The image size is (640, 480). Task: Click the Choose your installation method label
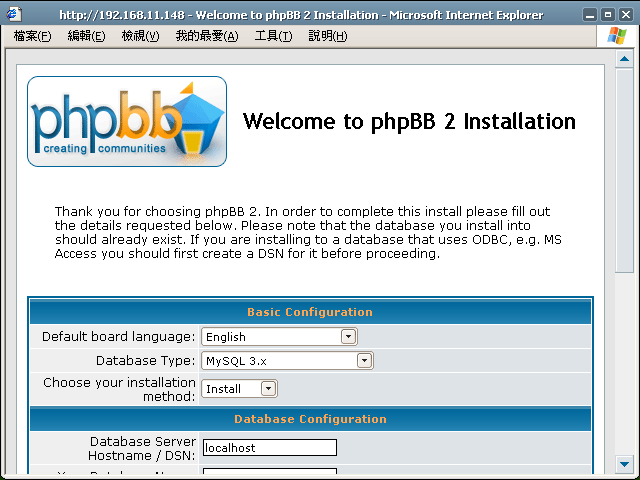point(119,389)
